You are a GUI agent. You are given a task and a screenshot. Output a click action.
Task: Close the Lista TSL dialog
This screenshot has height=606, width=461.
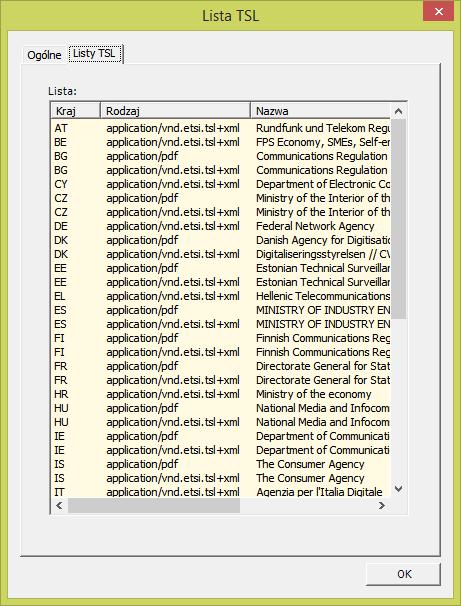point(438,11)
